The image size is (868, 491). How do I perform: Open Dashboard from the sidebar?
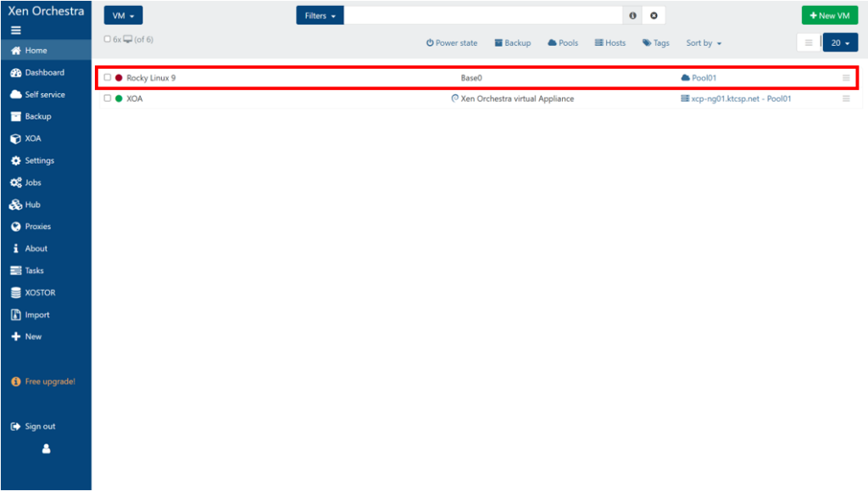[x=44, y=73]
